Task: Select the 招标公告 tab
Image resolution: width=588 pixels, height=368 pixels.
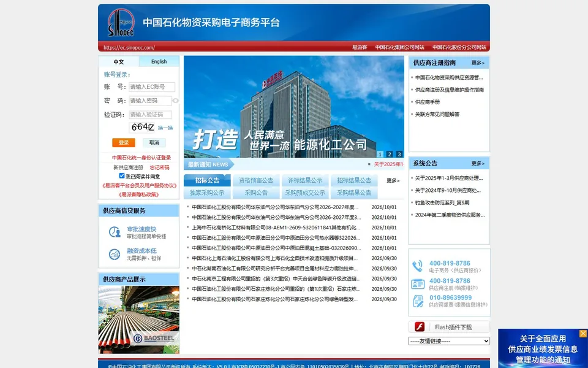Action: (x=207, y=180)
